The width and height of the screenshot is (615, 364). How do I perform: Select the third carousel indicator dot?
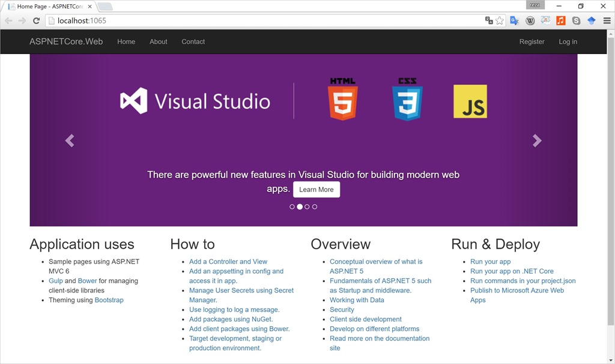click(307, 207)
